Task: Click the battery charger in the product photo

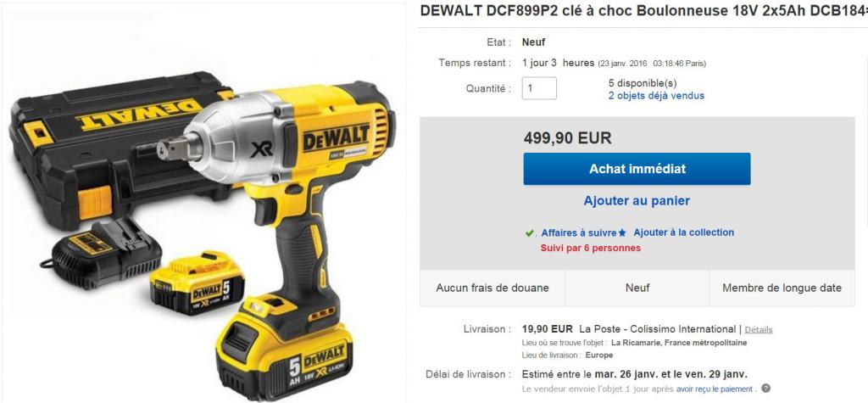Action: [x=103, y=252]
